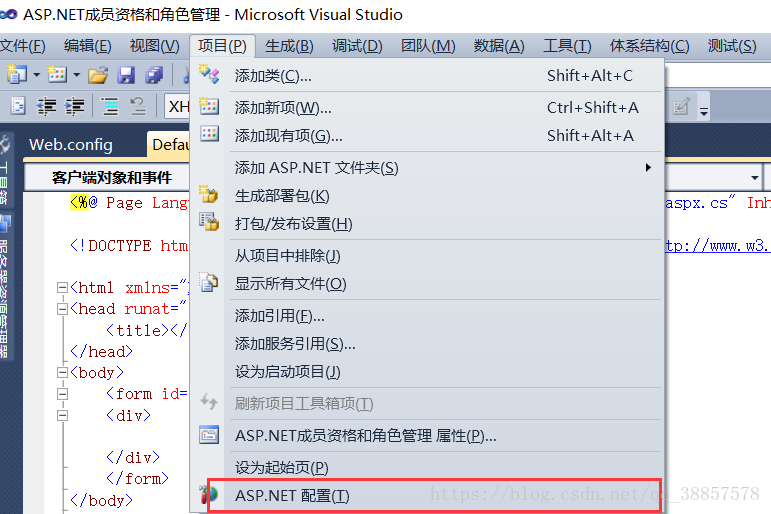The width and height of the screenshot is (771, 514).
Task: Expand 添加 ASP.NET 文件夹(S) submenu
Action: click(427, 168)
